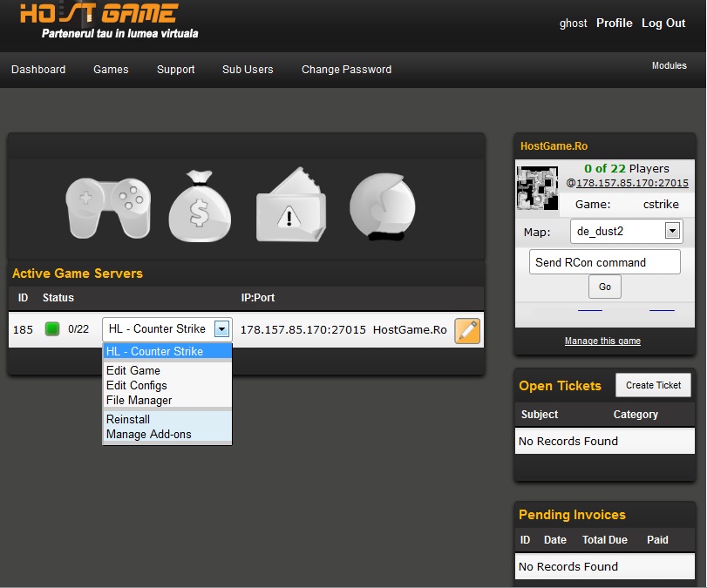Choose Manage Add-ons from dropdown list
This screenshot has height=588, width=707.
point(167,434)
